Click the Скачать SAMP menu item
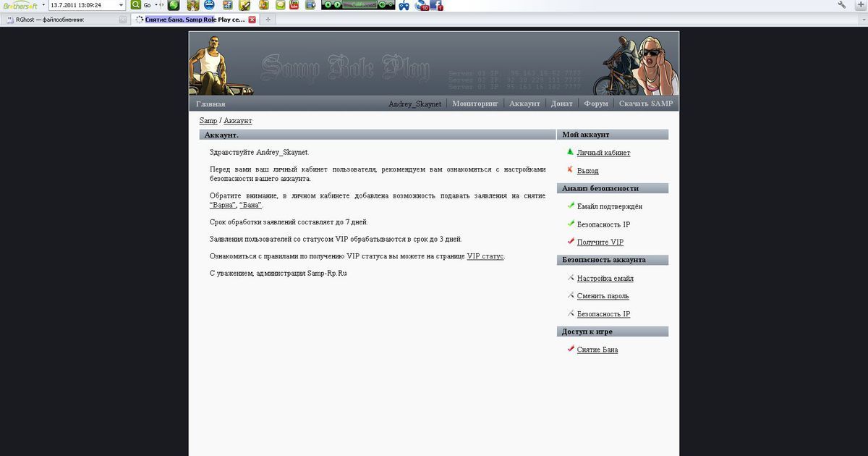 point(646,104)
